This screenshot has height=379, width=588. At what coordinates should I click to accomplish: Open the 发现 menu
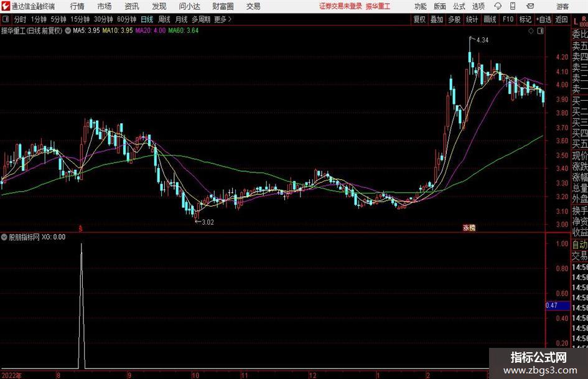(159, 6)
